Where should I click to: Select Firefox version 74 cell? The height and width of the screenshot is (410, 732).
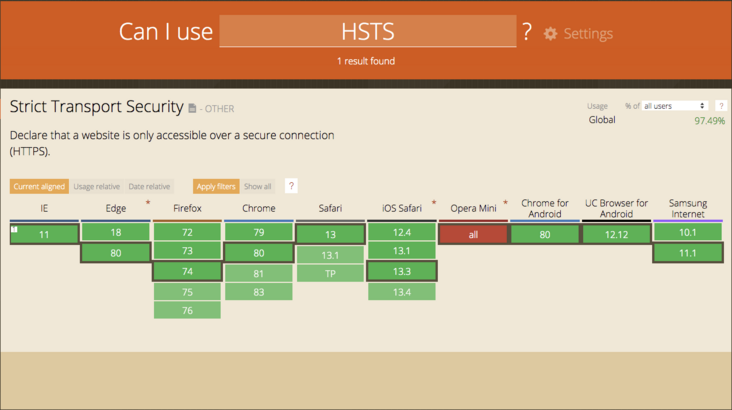coord(187,272)
